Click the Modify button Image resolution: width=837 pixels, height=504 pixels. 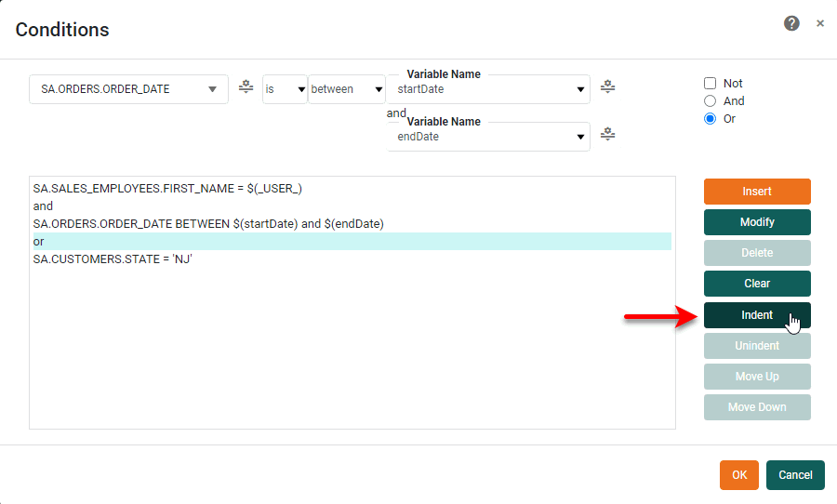tap(757, 222)
